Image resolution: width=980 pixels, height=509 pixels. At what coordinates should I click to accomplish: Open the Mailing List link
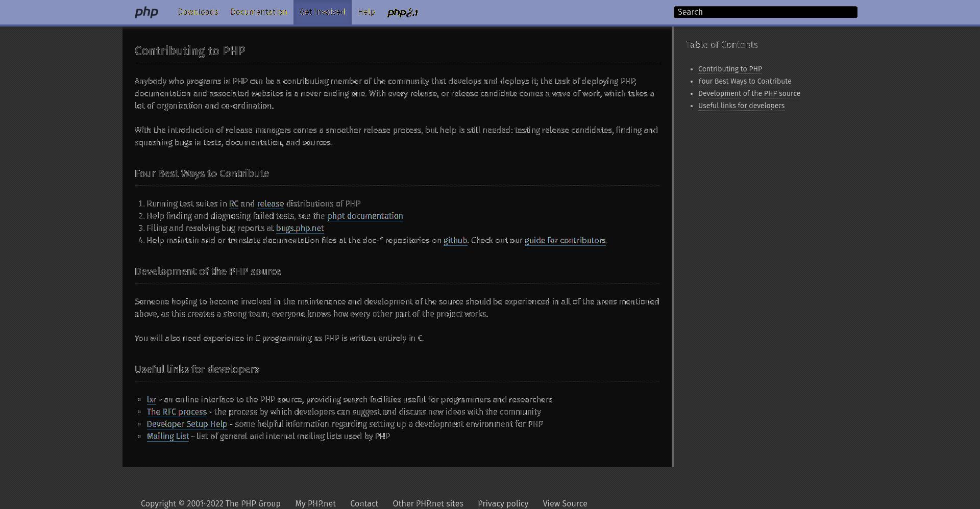click(x=168, y=436)
